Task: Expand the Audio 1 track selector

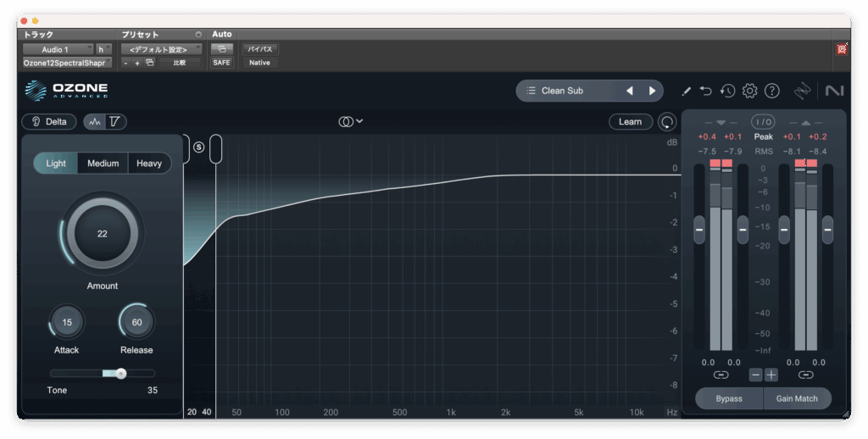Action: click(x=58, y=49)
